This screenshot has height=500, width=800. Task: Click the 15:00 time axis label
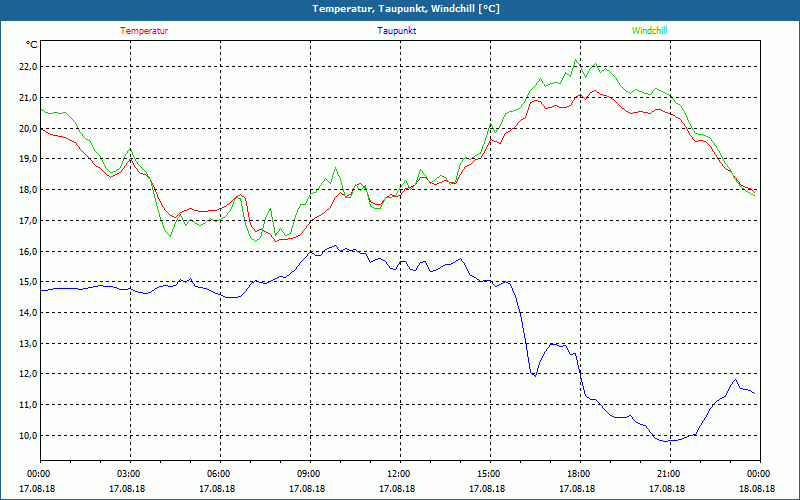(490, 474)
